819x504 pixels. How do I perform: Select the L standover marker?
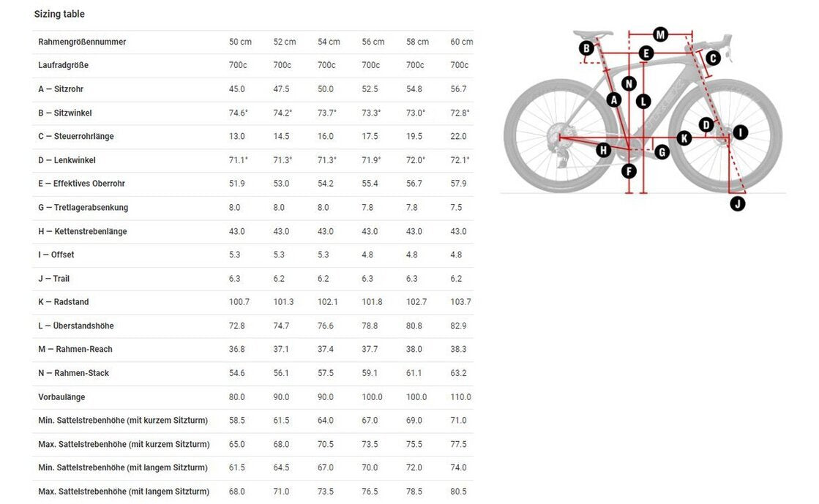coord(643,102)
